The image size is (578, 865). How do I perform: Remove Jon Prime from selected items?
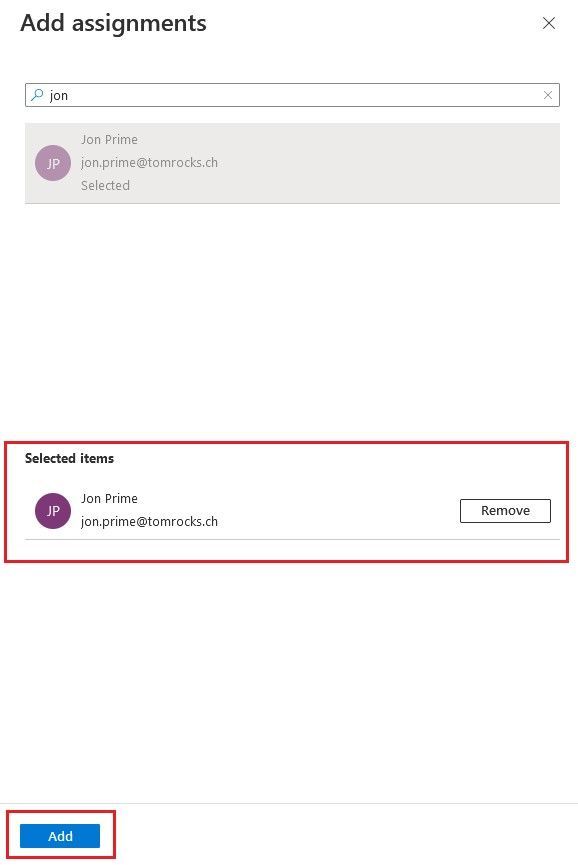[505, 511]
